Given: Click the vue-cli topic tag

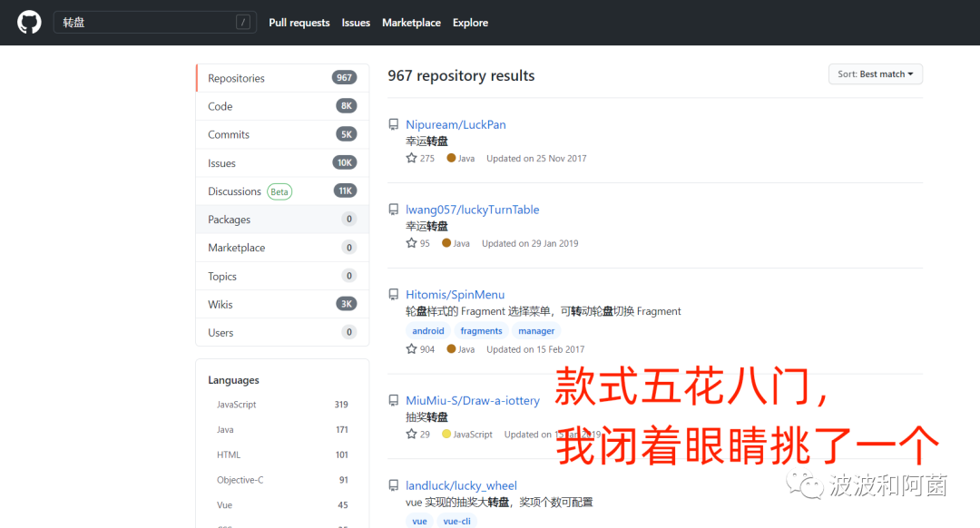Looking at the screenshot, I should click(x=456, y=521).
